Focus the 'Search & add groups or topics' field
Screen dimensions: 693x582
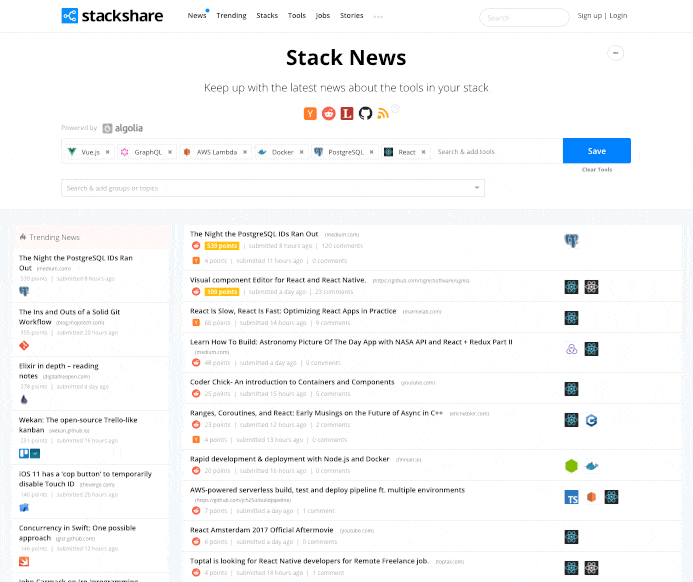pyautogui.click(x=273, y=188)
